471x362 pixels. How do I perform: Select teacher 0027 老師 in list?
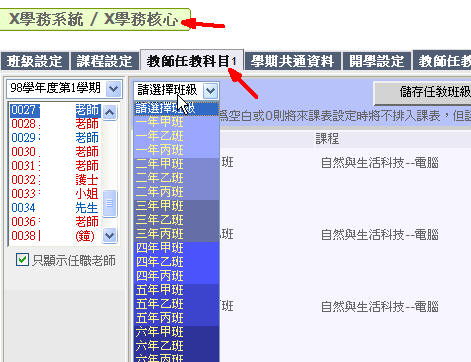click(x=55, y=110)
